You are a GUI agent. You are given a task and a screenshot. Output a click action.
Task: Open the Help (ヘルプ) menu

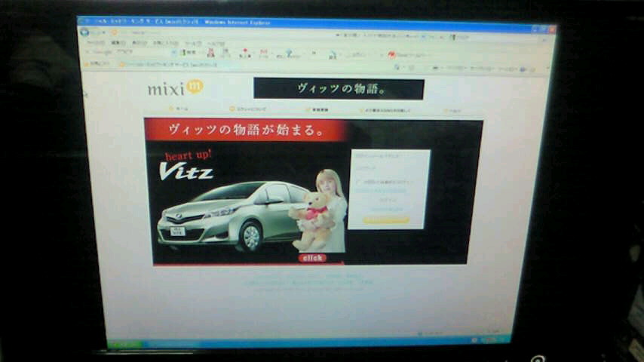coord(216,44)
